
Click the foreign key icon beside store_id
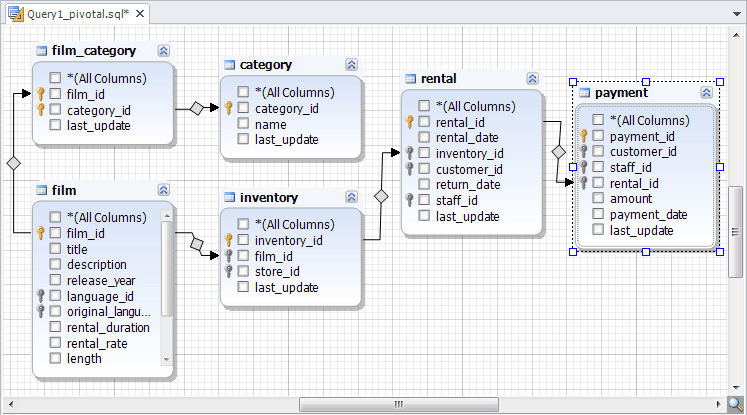tap(229, 272)
